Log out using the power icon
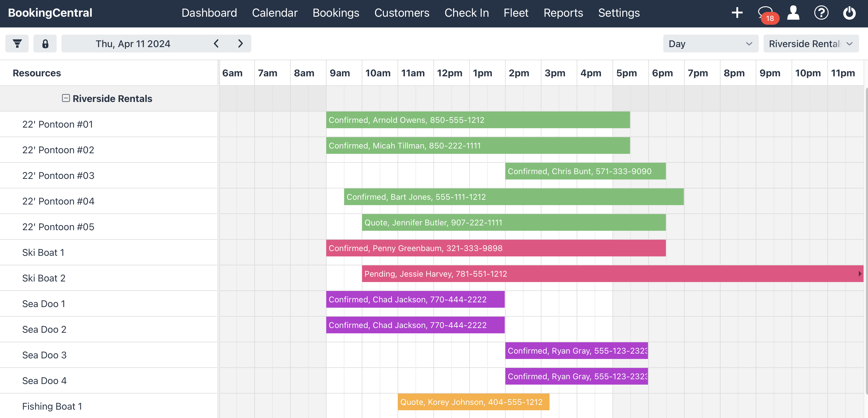 pos(849,13)
